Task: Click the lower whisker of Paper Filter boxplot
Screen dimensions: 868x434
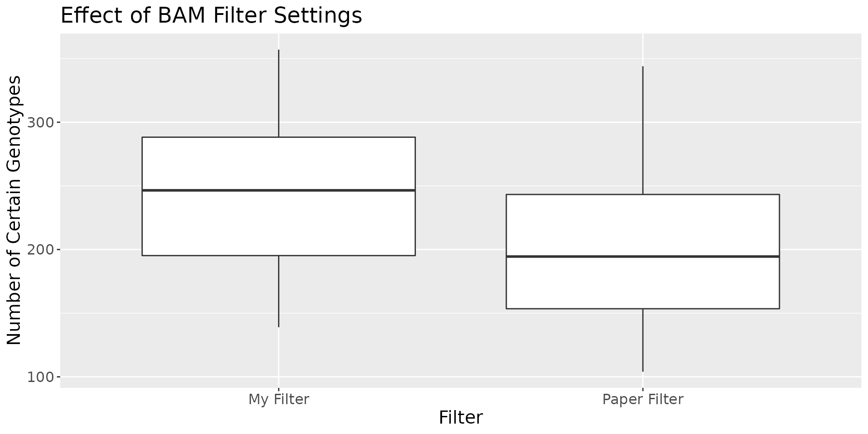Action: click(x=642, y=340)
